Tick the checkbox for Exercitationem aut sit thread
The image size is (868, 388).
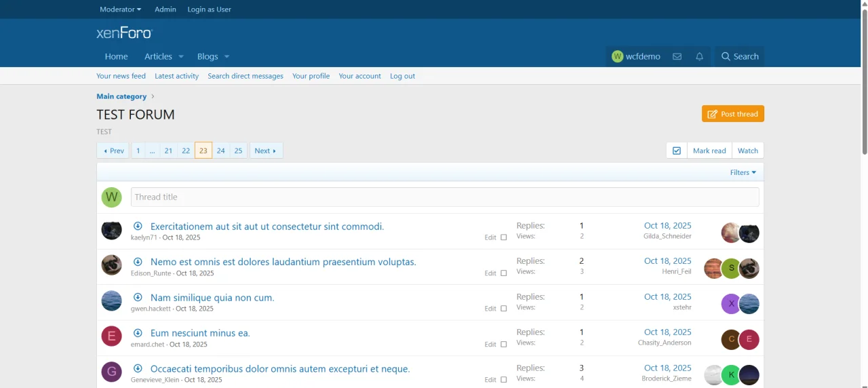(504, 237)
